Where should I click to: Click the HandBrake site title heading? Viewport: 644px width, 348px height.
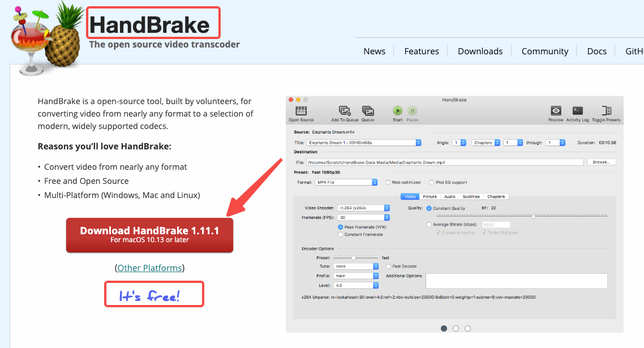tap(149, 25)
